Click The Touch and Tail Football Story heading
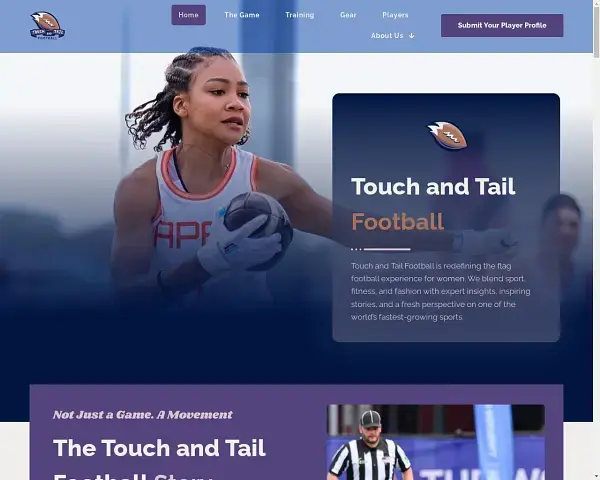The image size is (600, 480). coord(159,448)
